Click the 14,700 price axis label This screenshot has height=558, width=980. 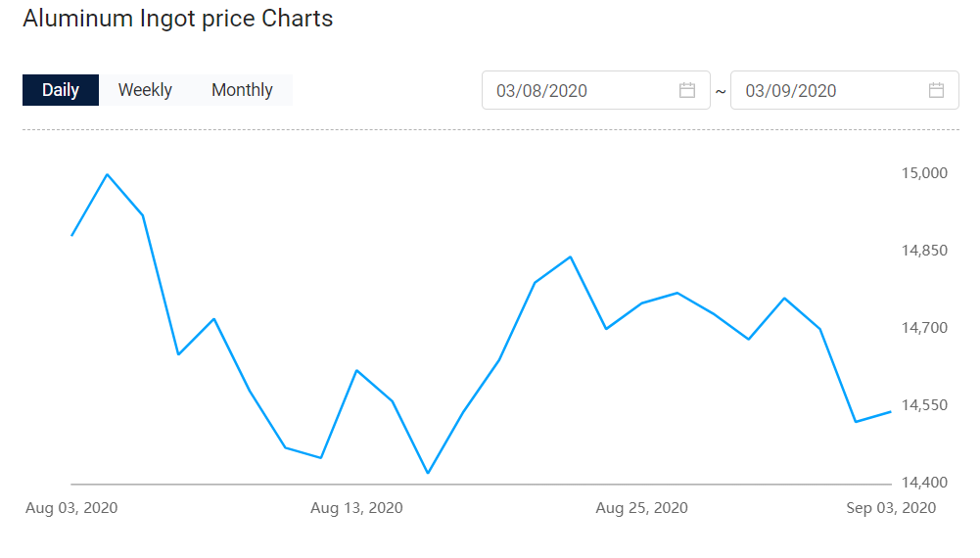[924, 328]
